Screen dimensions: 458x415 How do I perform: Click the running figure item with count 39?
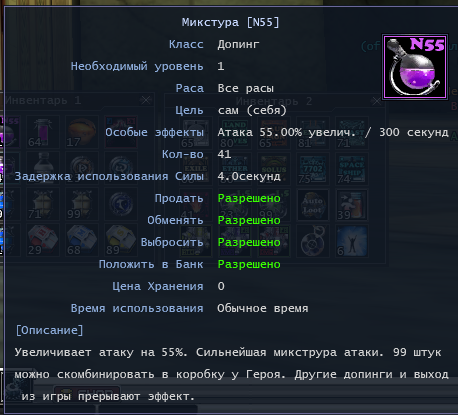[351, 205]
